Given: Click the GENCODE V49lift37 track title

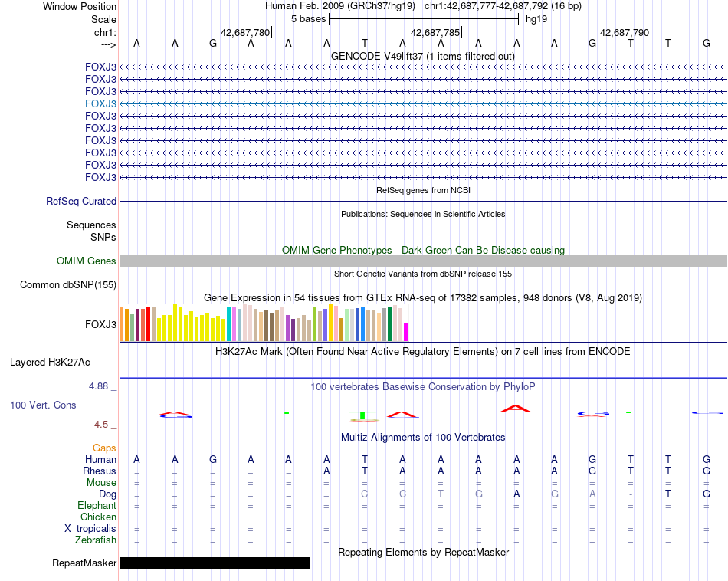Looking at the screenshot, I should (x=423, y=56).
